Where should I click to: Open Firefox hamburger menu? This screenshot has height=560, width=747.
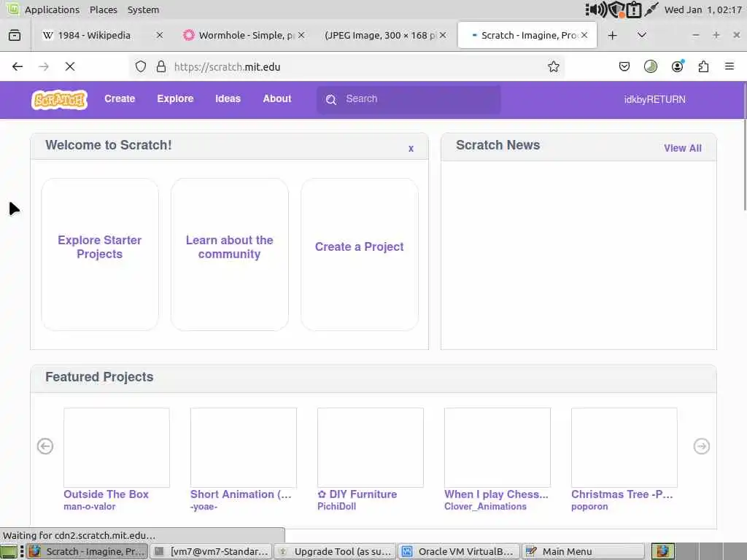[x=729, y=66]
